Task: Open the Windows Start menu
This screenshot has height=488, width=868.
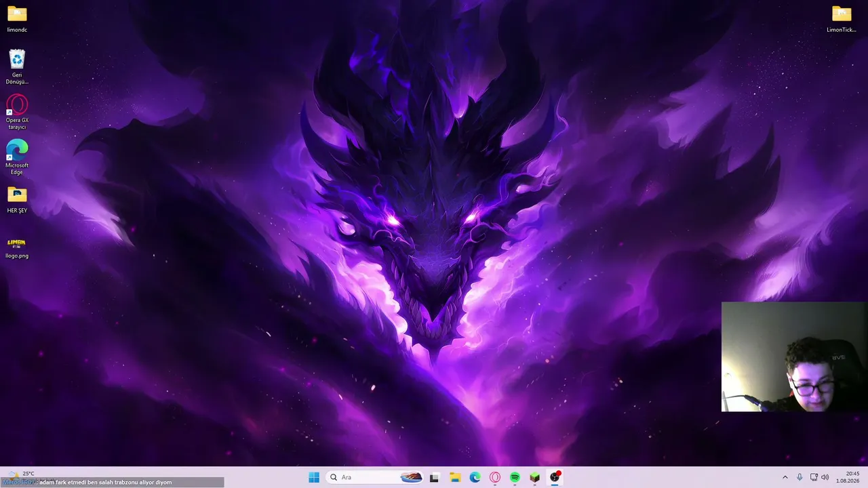Action: click(x=314, y=477)
